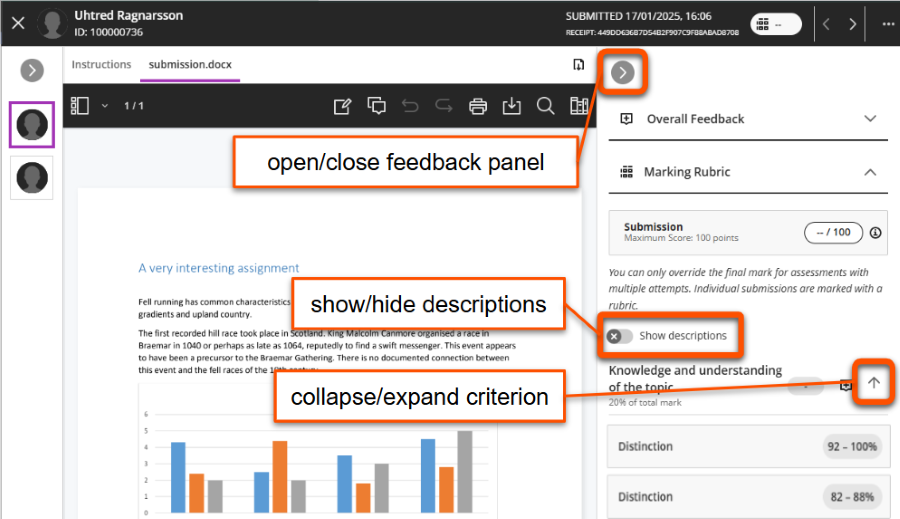
Task: Toggle the Show descriptions switch
Action: coord(620,336)
